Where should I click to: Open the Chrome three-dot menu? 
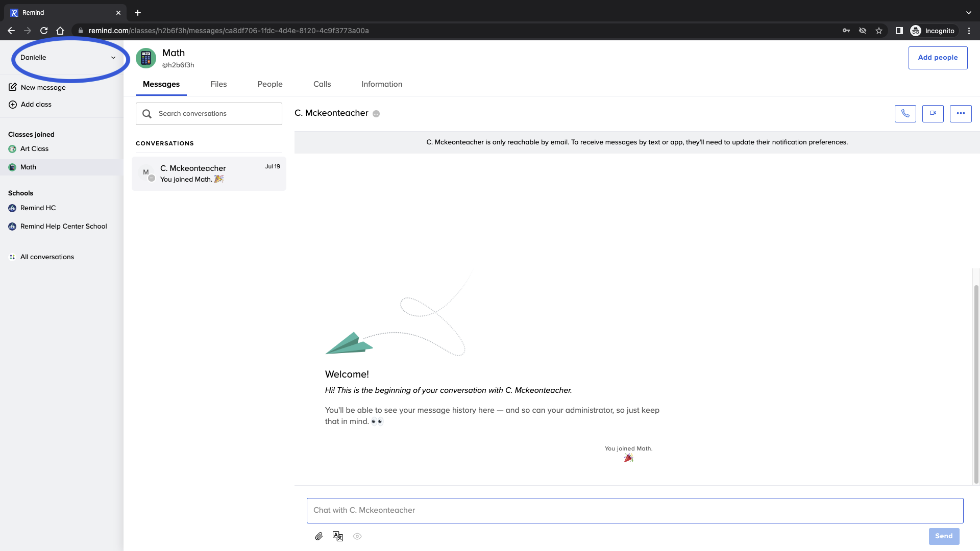click(x=969, y=31)
